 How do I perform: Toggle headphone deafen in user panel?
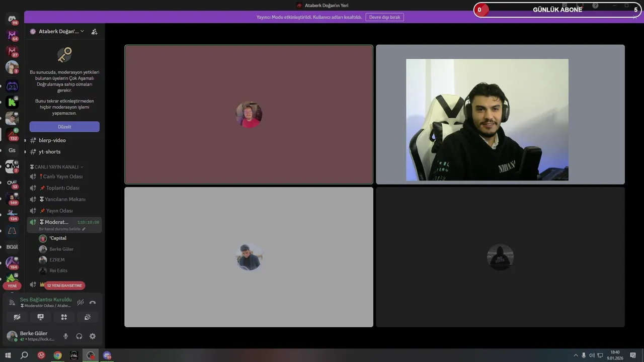tap(79, 336)
